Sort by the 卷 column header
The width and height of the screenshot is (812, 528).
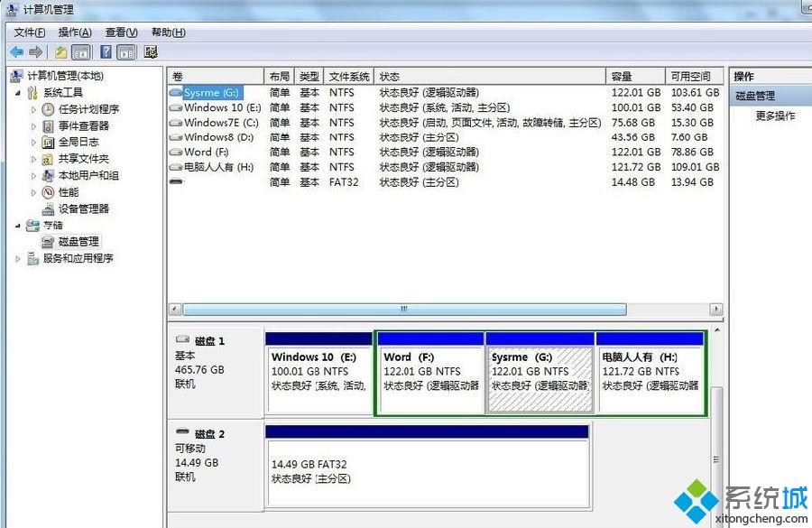[x=216, y=77]
